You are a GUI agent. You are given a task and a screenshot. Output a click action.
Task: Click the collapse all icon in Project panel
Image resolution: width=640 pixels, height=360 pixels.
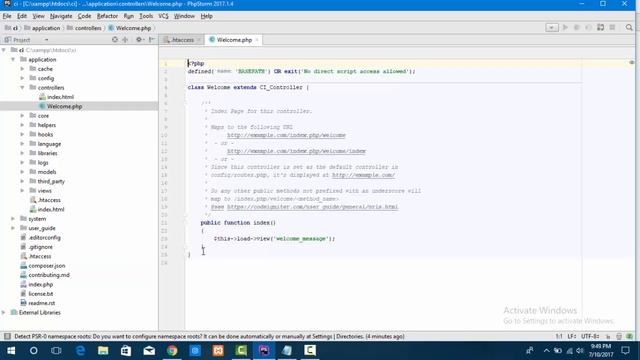[x=125, y=40]
